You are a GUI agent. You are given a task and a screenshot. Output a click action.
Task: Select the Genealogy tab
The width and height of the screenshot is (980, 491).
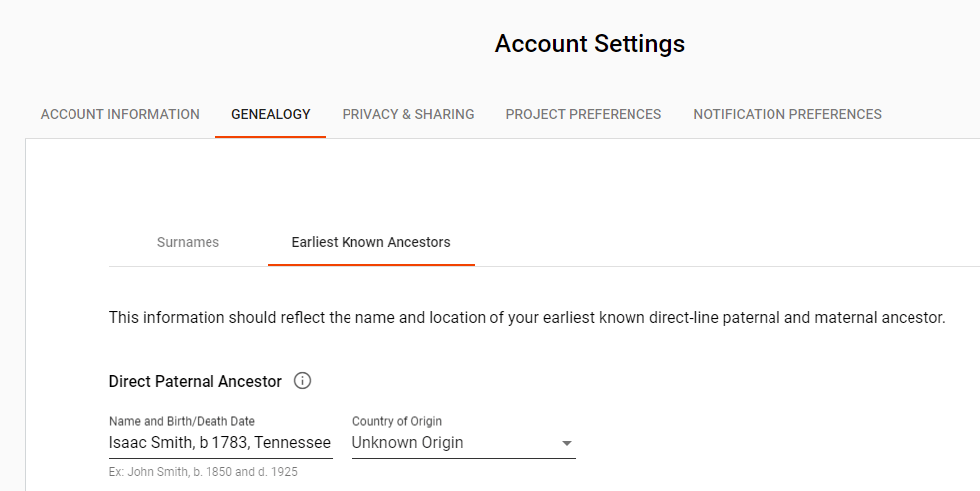271,114
